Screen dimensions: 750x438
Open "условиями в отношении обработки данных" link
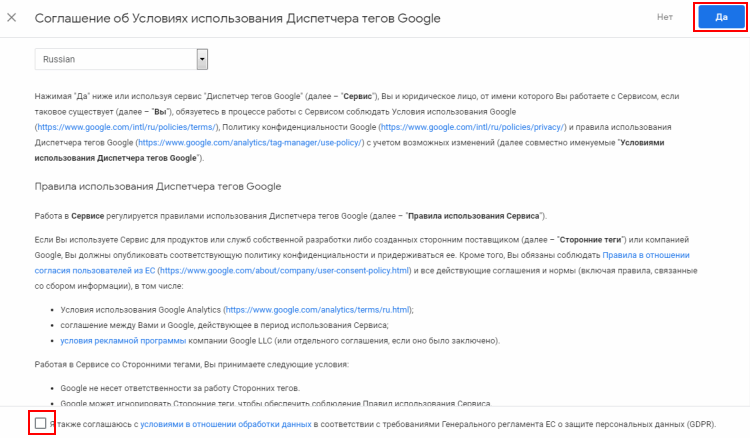pos(224,424)
